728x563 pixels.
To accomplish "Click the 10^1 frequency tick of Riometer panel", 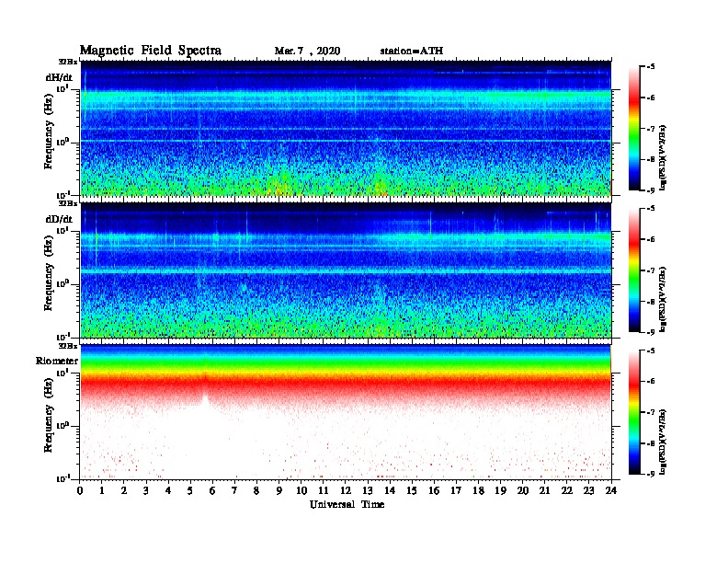I will (63, 373).
